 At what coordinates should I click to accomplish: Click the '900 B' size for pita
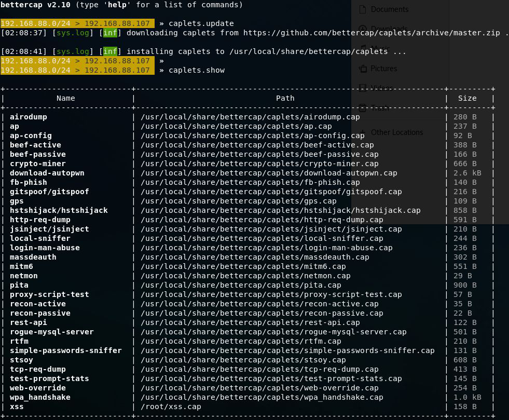(465, 285)
